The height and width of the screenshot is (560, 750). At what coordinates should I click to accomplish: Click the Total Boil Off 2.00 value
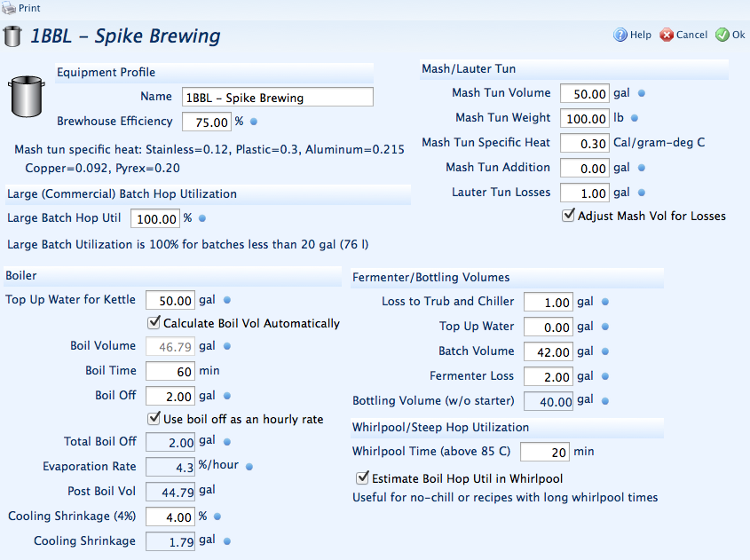click(170, 442)
